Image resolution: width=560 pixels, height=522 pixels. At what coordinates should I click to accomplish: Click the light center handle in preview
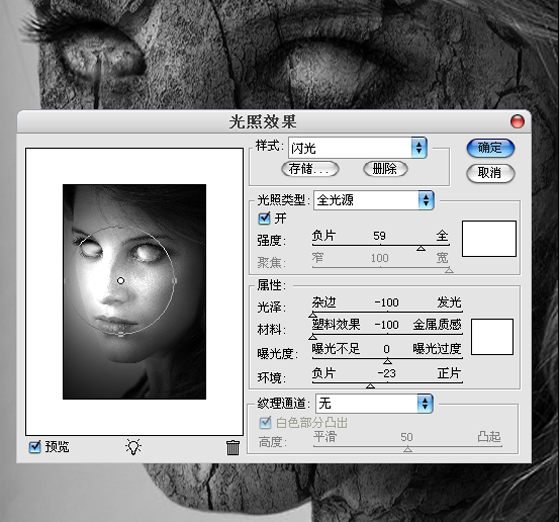pyautogui.click(x=120, y=281)
